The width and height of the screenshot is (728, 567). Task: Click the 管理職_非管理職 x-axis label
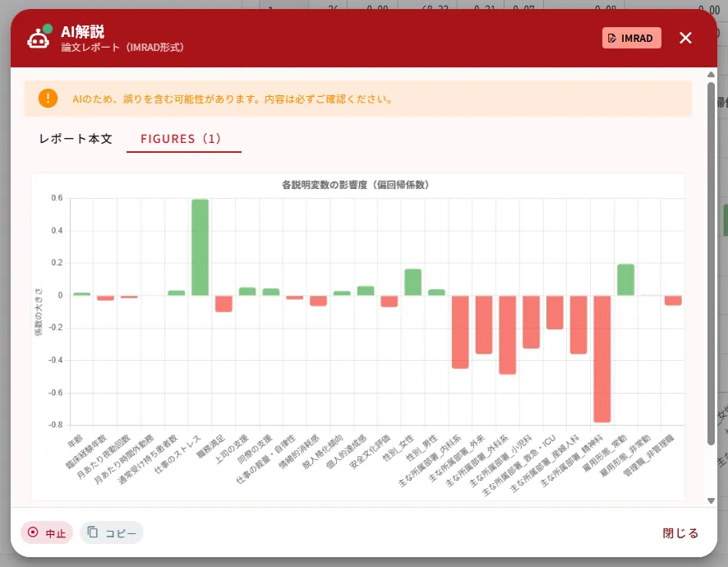click(x=648, y=455)
